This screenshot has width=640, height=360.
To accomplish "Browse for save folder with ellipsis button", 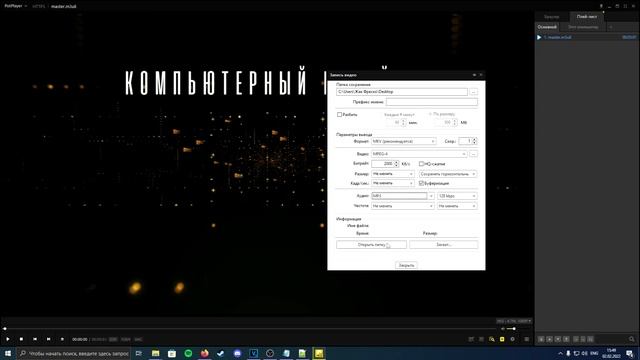I will (473, 92).
